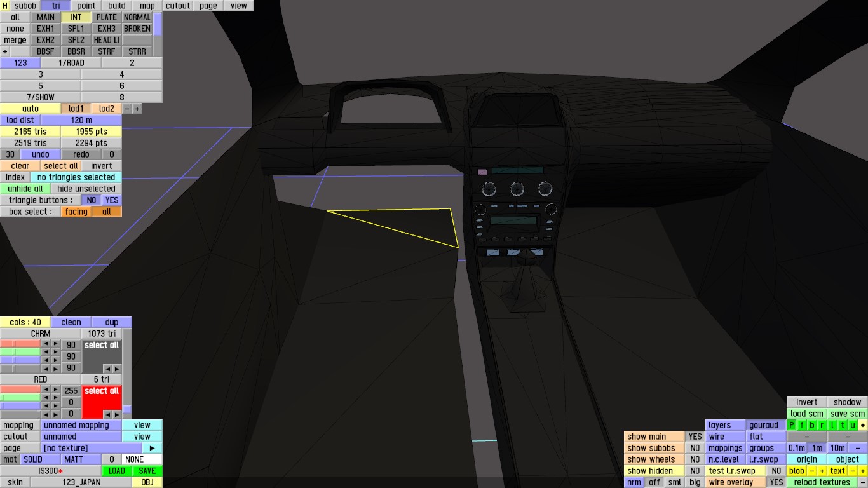Switch to underside view with u button
Image resolution: width=868 pixels, height=488 pixels.
pyautogui.click(x=853, y=425)
